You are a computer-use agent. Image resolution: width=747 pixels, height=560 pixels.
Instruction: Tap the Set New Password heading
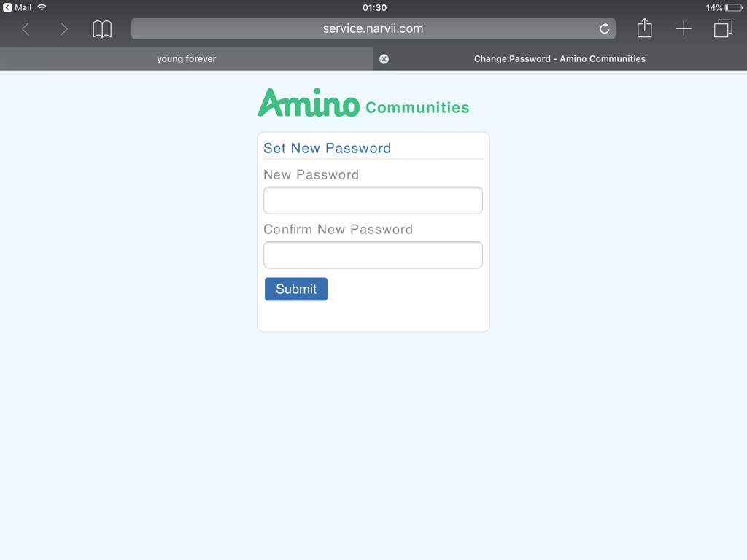point(328,148)
